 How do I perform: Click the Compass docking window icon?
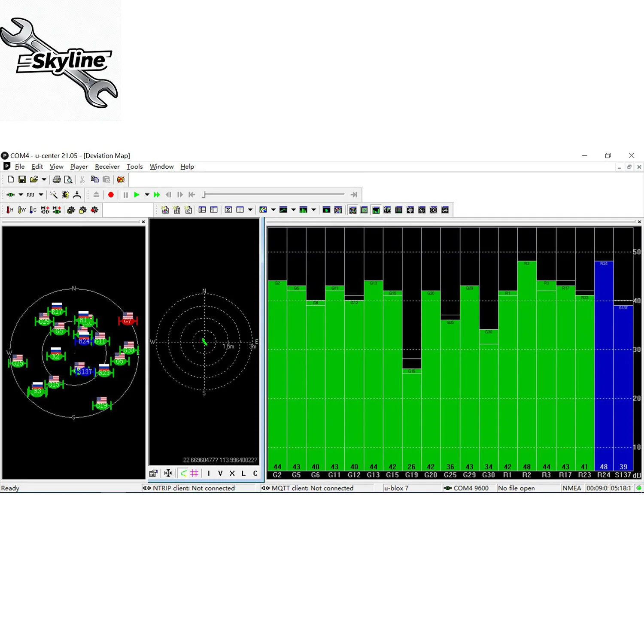tap(410, 210)
